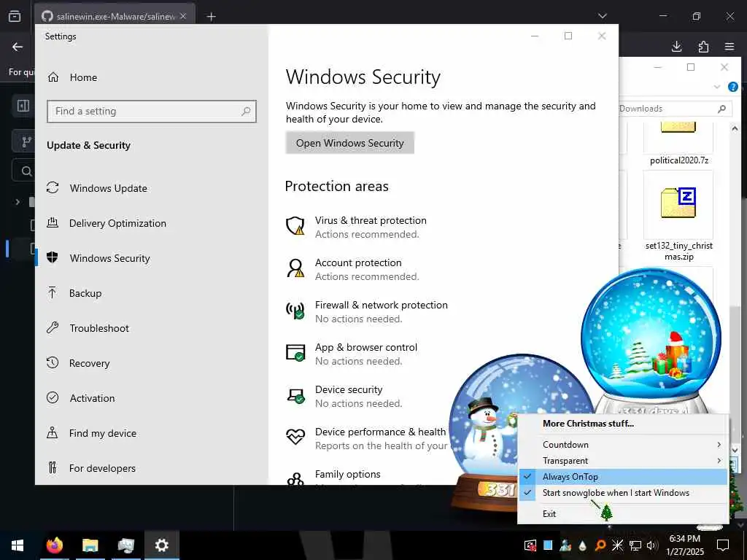Viewport: 747px width, 560px height.
Task: Click the Settings gear on the taskbar
Action: (x=161, y=545)
